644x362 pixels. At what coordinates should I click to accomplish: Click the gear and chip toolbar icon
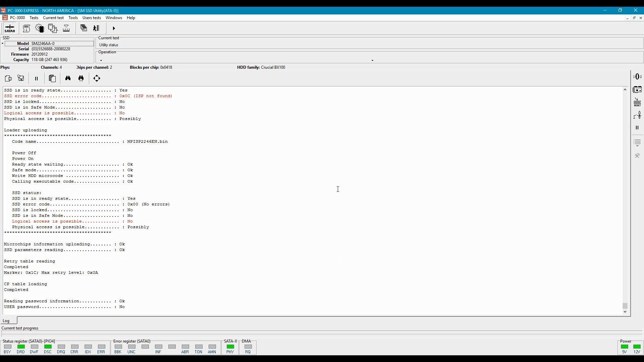point(40,28)
